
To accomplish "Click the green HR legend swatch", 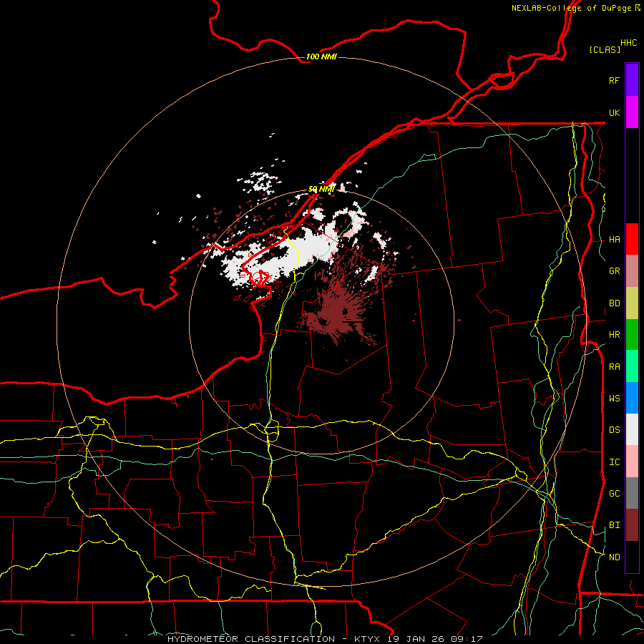I will 632,335.
